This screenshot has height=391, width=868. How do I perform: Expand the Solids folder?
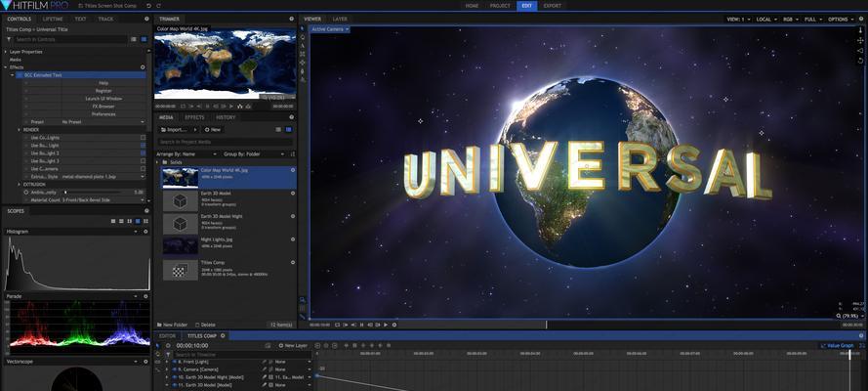(158, 162)
